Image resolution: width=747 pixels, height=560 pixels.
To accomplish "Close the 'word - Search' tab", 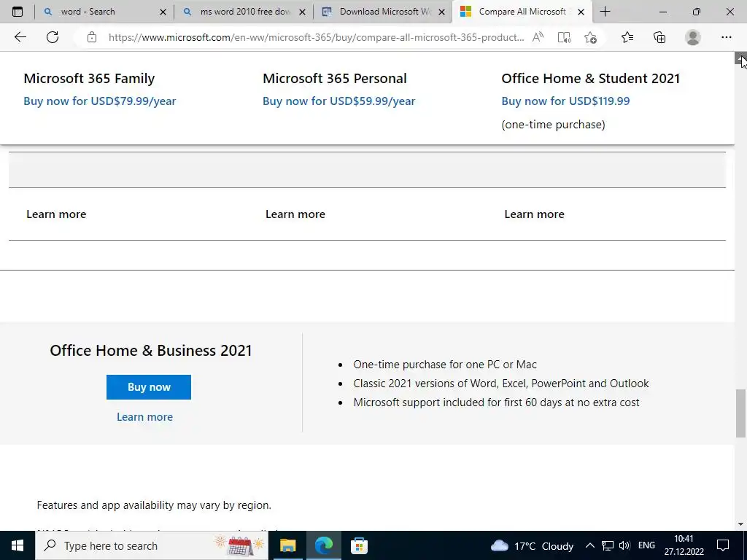I will point(163,12).
